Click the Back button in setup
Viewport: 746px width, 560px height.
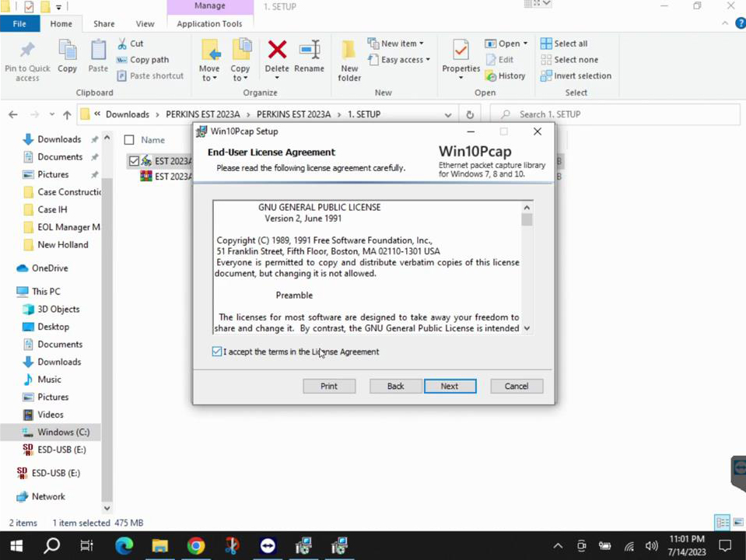(395, 386)
